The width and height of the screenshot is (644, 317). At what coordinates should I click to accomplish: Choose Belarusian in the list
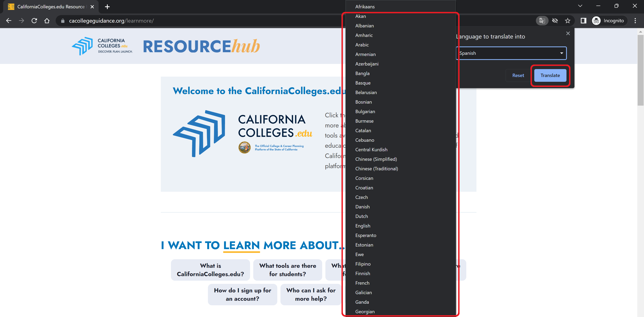tap(401, 92)
